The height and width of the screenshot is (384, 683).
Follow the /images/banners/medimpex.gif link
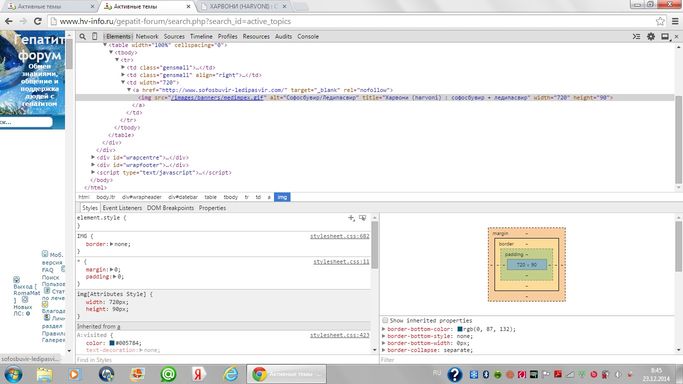pyautogui.click(x=217, y=98)
